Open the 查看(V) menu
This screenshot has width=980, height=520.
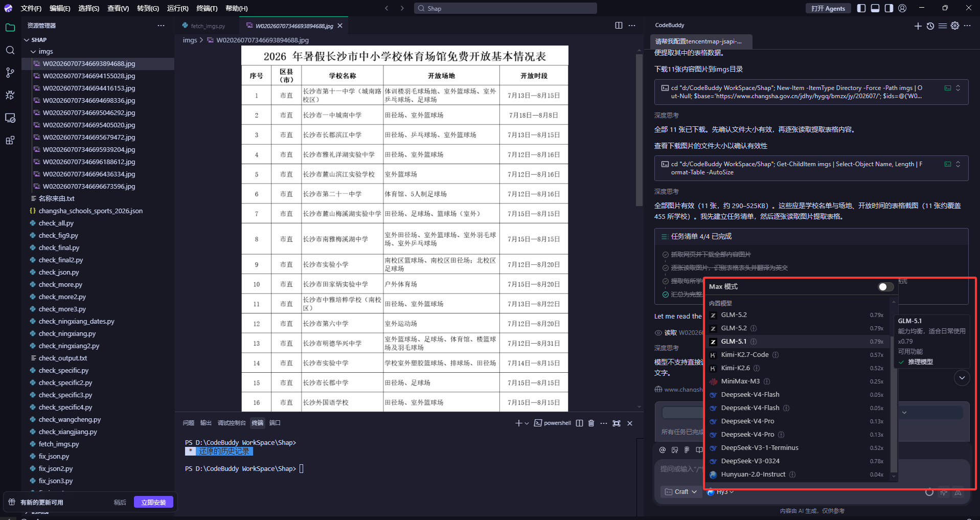pos(118,8)
